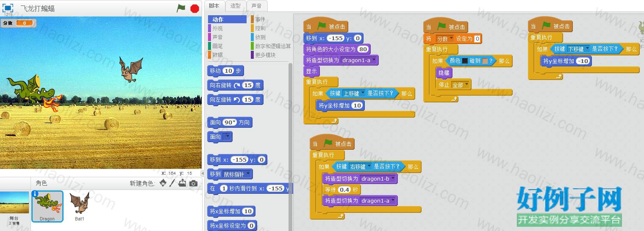Screen dimensions: 644x231
Task: Select the 侦测 block category
Action: pyautogui.click(x=260, y=37)
